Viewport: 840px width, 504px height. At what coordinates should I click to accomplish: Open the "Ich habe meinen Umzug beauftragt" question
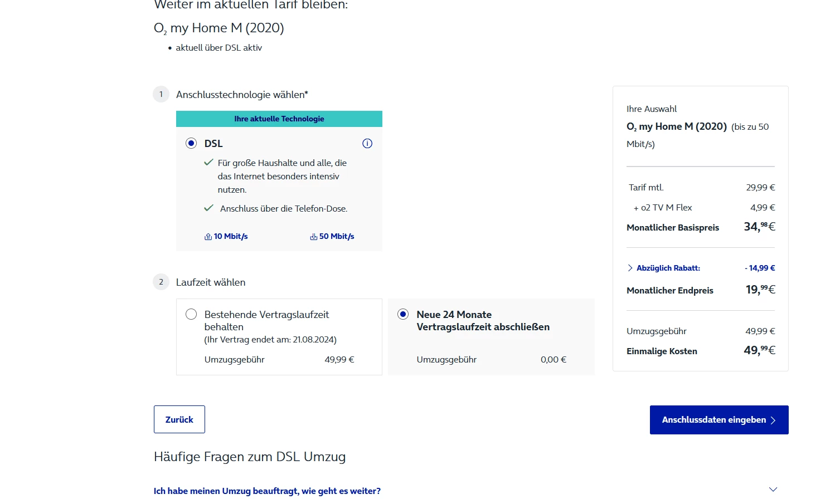[x=267, y=491]
